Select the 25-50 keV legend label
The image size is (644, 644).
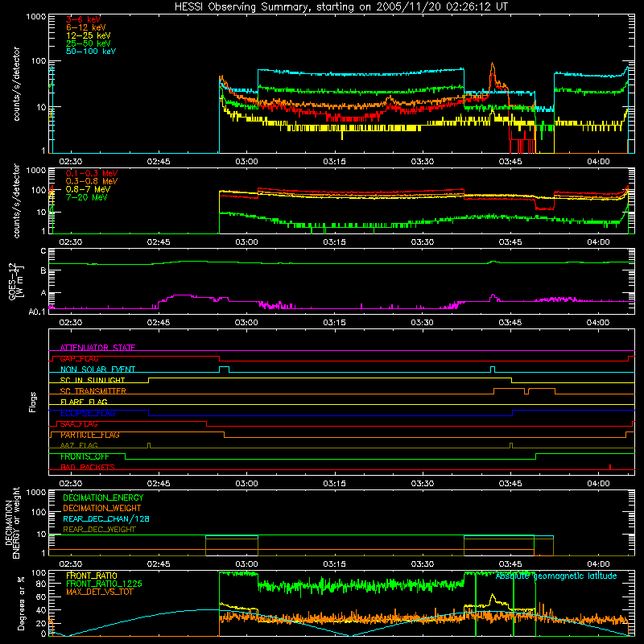89,43
